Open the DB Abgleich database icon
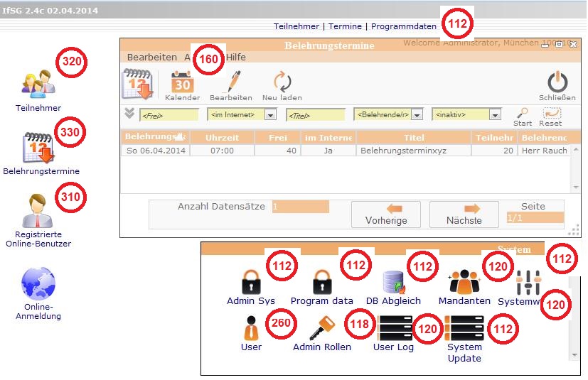Image resolution: width=588 pixels, height=380 pixels. pos(393,283)
